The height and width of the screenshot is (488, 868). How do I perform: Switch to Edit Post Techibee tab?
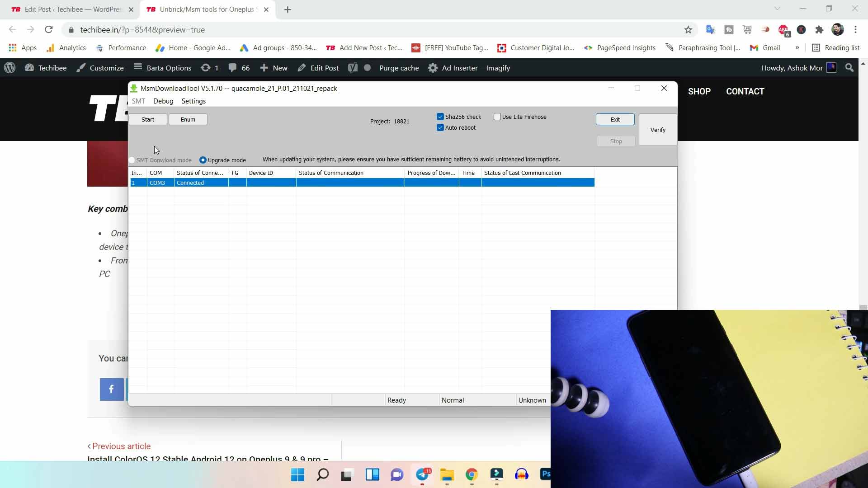72,9
